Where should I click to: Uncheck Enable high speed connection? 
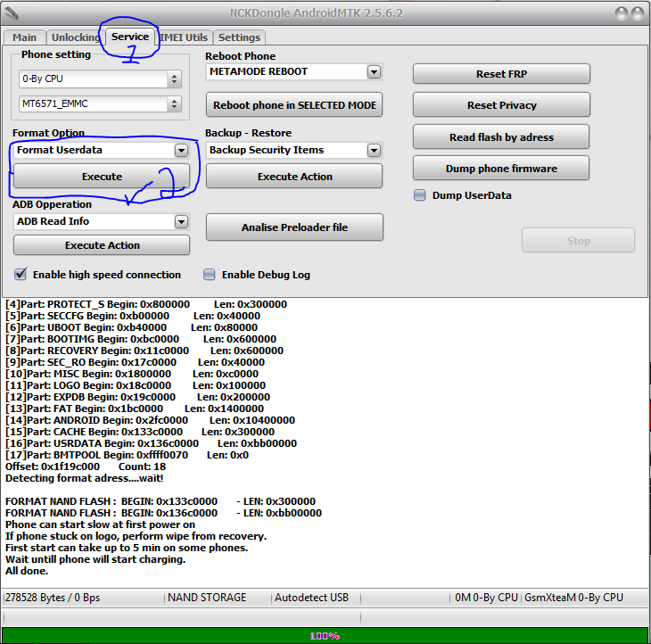click(21, 274)
